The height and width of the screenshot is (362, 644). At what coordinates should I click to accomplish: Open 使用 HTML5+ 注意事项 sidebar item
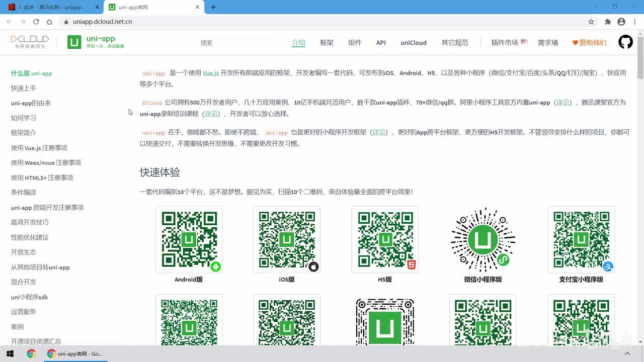[42, 177]
